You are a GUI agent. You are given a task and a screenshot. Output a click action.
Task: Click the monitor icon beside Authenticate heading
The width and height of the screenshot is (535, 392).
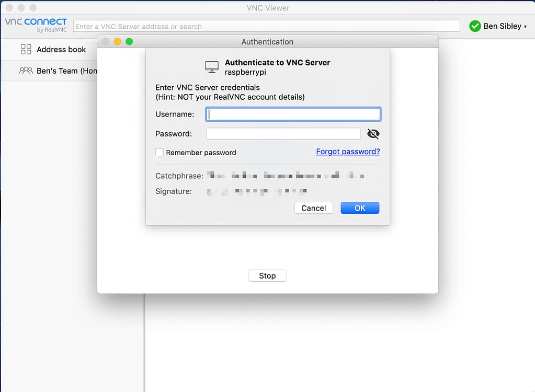[x=212, y=67]
